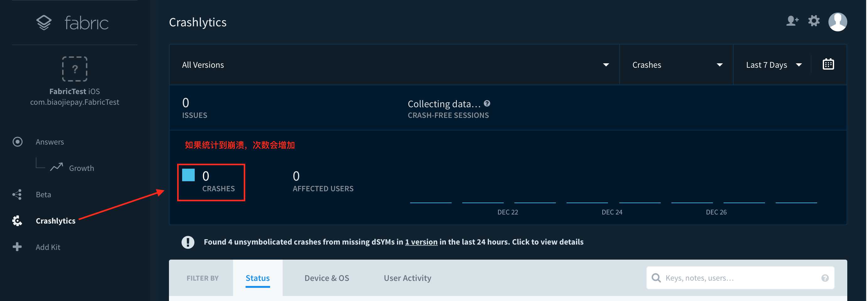
Task: Click the Crashlytics gear-bug icon
Action: [x=17, y=221]
